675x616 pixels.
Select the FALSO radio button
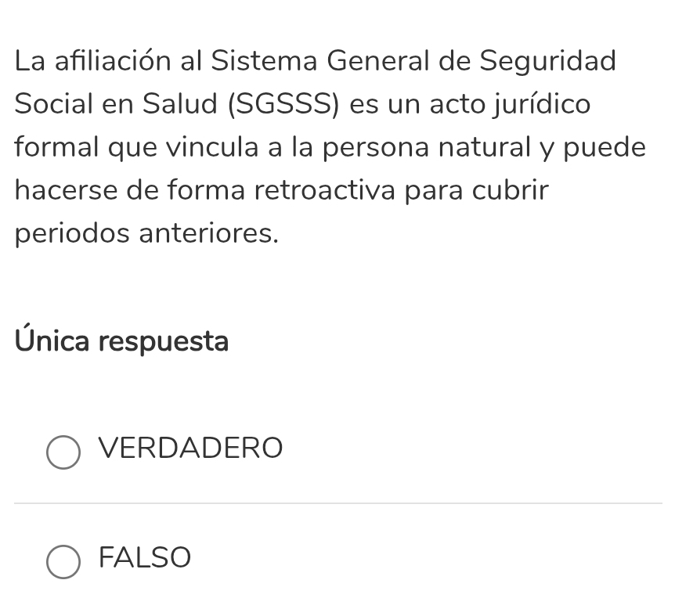coord(63,562)
